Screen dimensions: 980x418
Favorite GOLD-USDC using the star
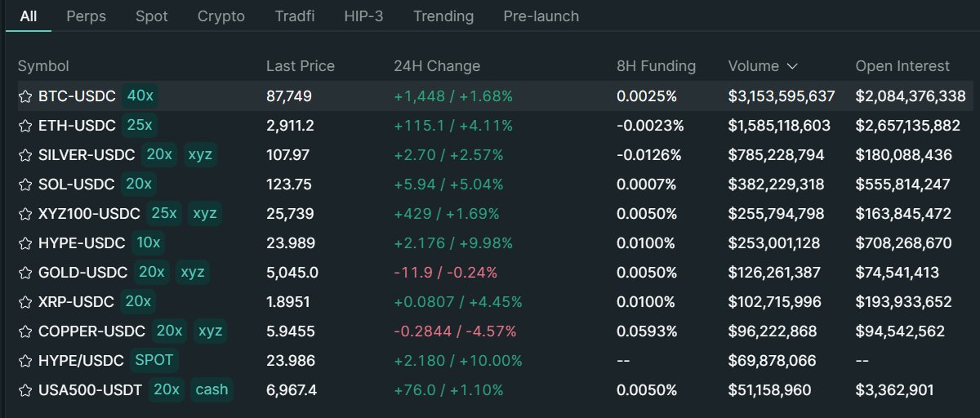pos(25,273)
